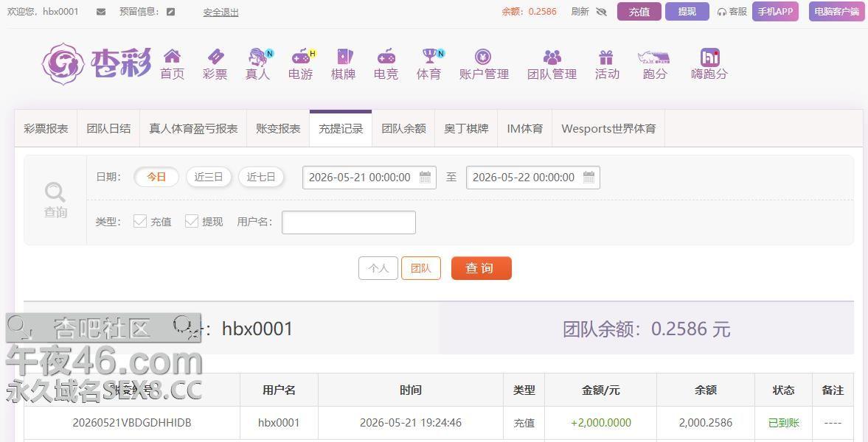Viewport: 868px width, 442px height.
Task: Open 体育 trophy icon
Action: click(x=429, y=56)
